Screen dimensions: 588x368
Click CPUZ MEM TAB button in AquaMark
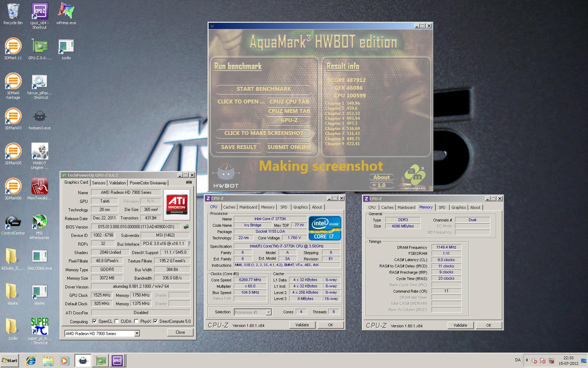(289, 111)
